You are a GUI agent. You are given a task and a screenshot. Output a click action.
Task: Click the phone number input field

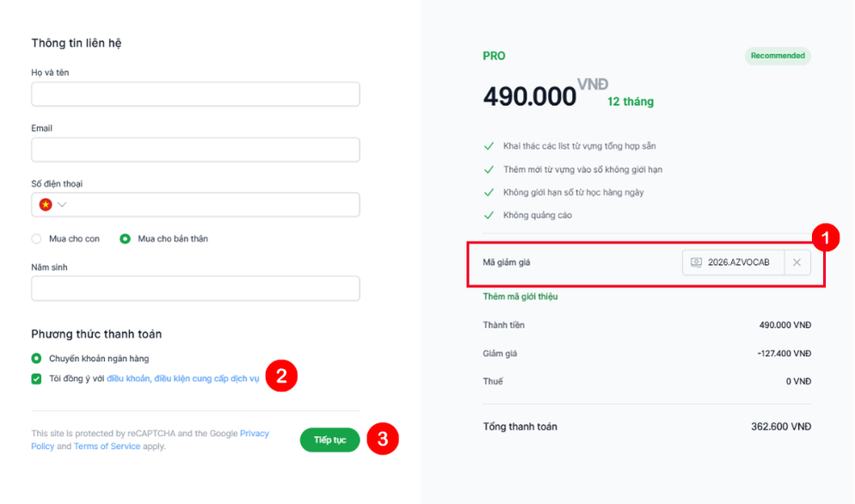click(215, 205)
